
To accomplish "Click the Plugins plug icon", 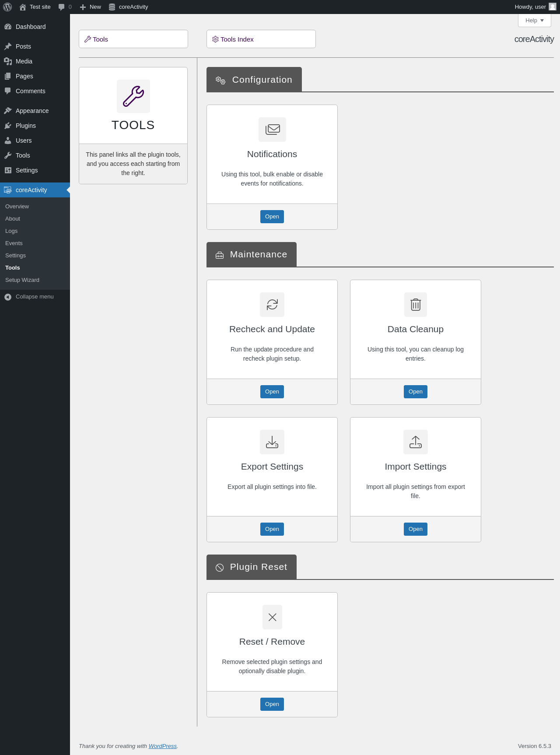I will coord(8,126).
